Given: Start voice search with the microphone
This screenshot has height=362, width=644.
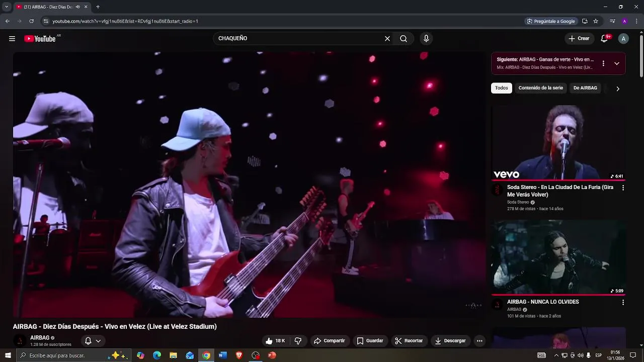Looking at the screenshot, I should 426,39.
